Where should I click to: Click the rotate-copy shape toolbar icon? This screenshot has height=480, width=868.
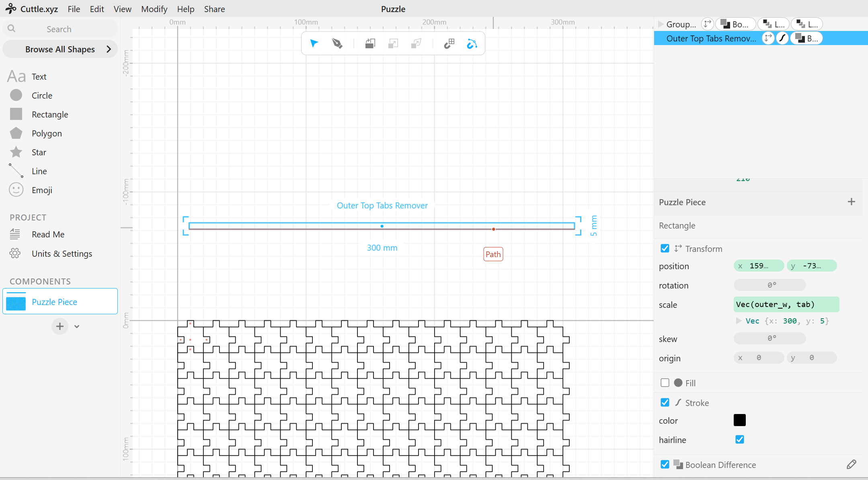[x=370, y=43]
